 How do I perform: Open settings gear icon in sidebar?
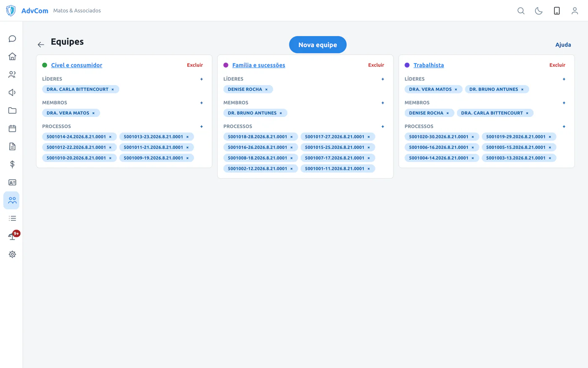12,254
